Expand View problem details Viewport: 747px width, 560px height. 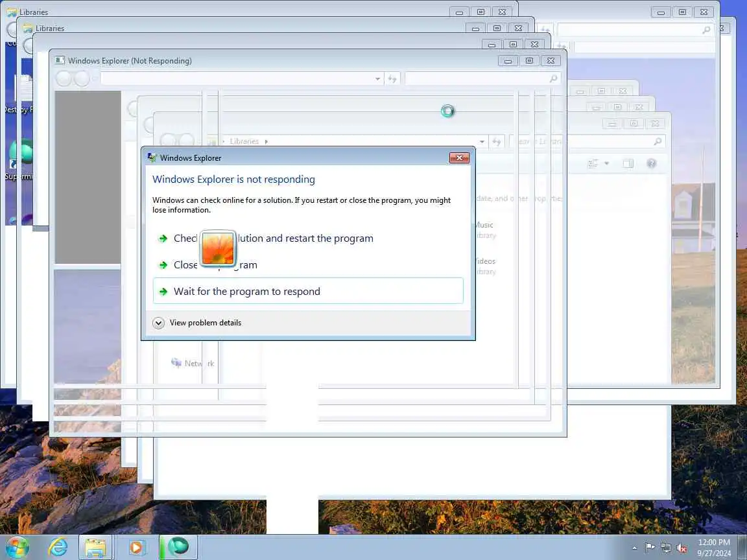tap(196, 323)
